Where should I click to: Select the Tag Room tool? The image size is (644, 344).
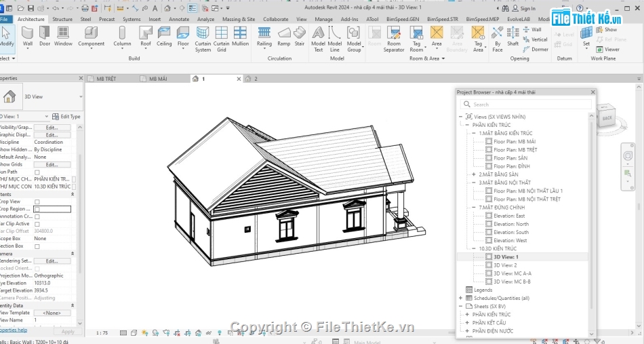[x=416, y=39]
